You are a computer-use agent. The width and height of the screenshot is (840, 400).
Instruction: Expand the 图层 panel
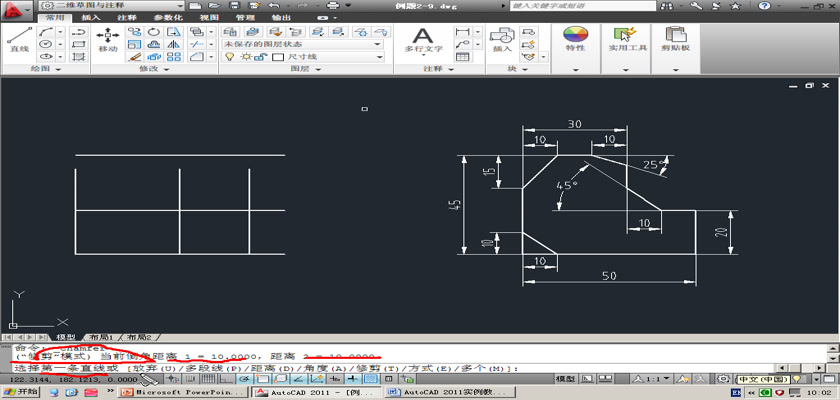(x=306, y=69)
